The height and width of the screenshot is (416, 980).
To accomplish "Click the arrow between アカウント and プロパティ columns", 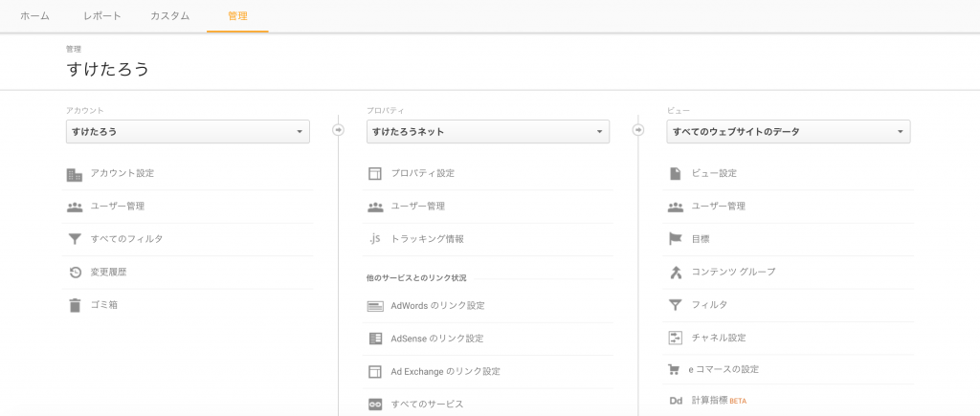I will (338, 131).
